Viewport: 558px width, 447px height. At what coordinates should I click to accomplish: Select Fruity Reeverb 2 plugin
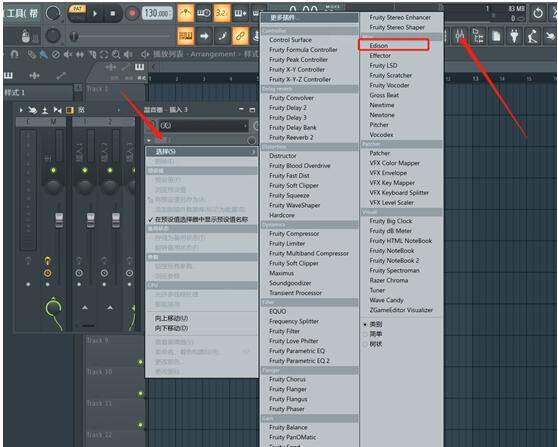tap(291, 137)
